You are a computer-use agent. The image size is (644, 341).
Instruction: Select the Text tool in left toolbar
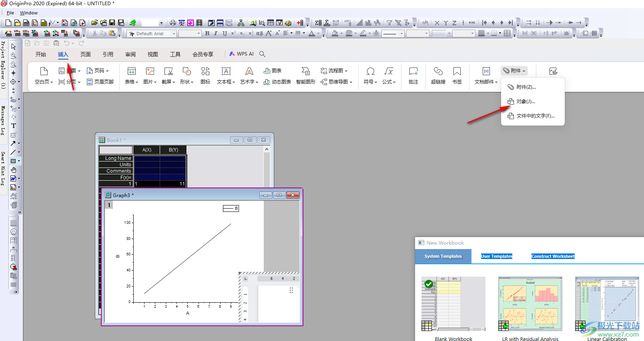(14, 126)
